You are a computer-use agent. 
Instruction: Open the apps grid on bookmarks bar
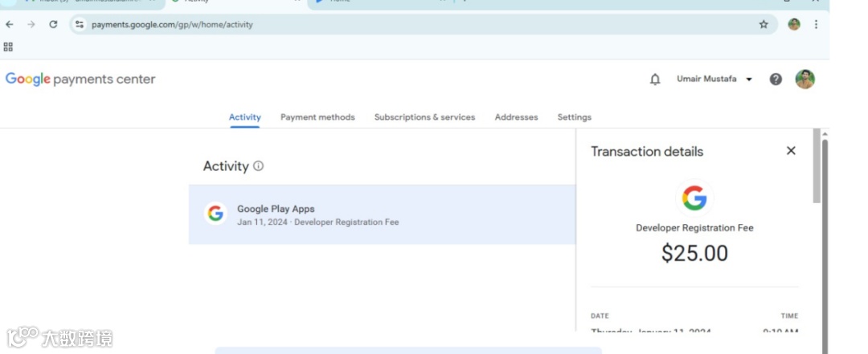(8, 47)
